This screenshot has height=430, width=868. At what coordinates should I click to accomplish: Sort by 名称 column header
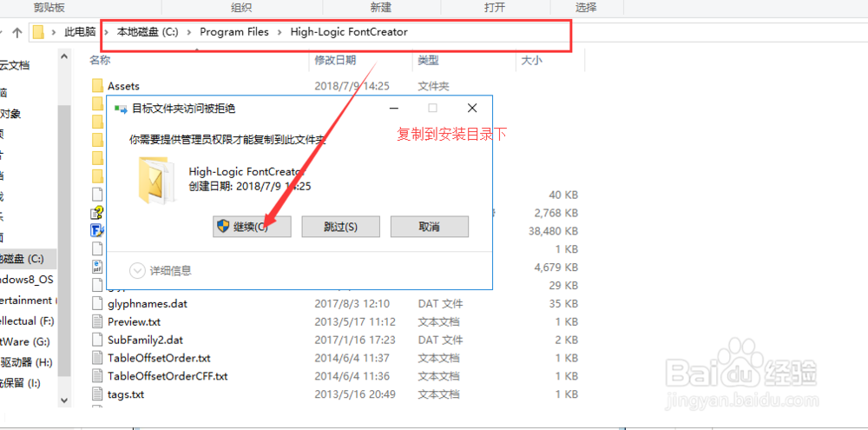coord(100,60)
